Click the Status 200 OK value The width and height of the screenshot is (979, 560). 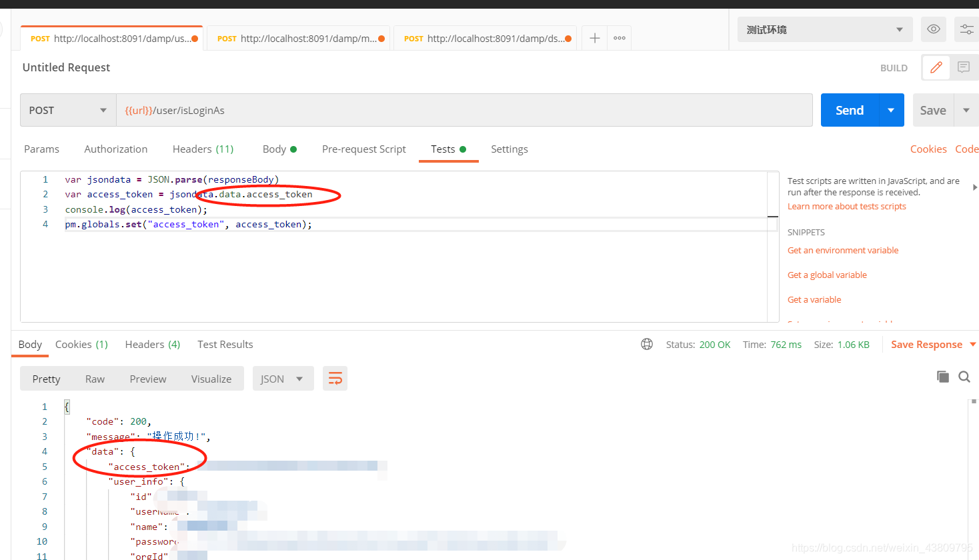tap(715, 345)
